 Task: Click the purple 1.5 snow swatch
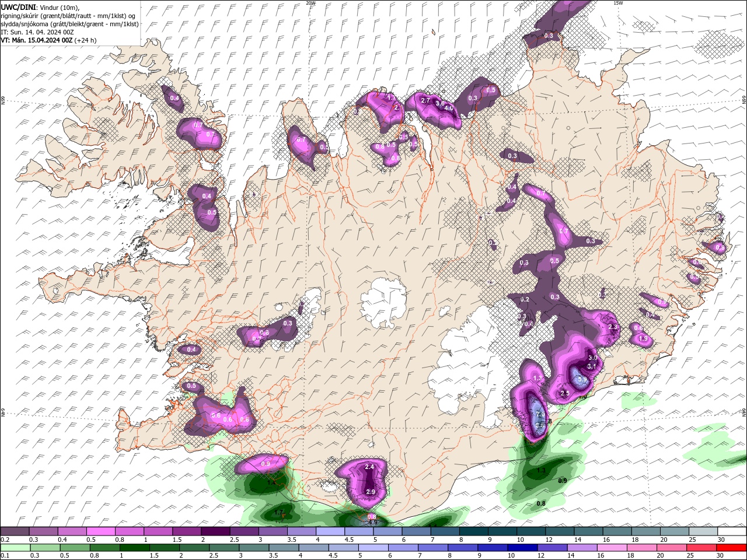(187, 531)
